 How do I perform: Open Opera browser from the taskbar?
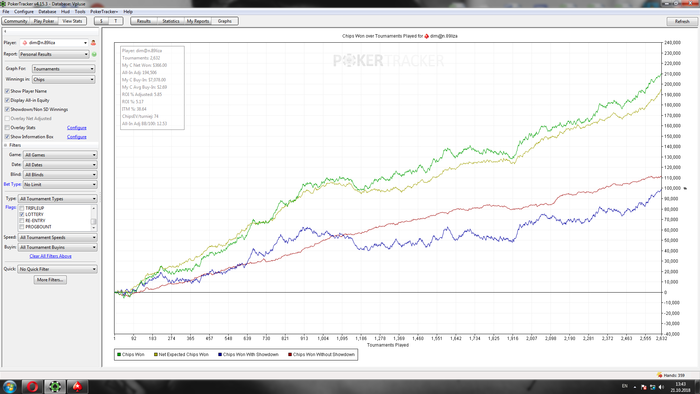point(32,386)
